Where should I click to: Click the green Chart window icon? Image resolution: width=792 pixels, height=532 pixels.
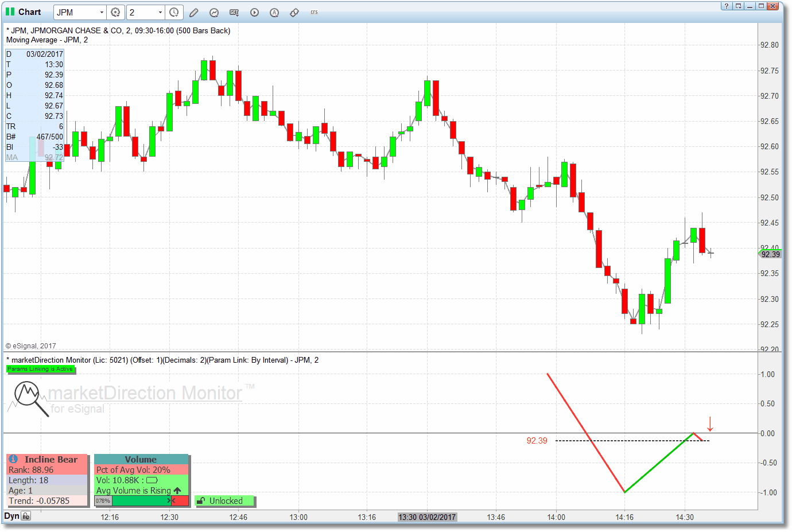point(10,11)
